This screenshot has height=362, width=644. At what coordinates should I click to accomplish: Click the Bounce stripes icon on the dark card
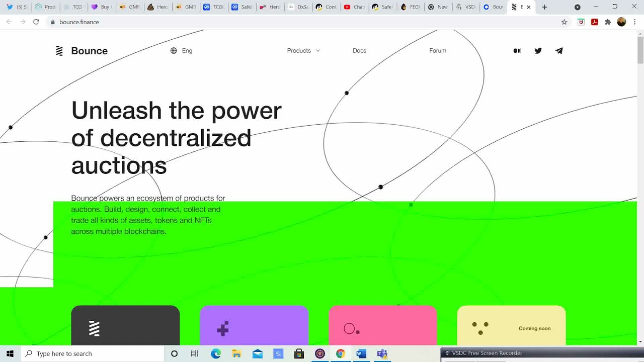point(94,328)
